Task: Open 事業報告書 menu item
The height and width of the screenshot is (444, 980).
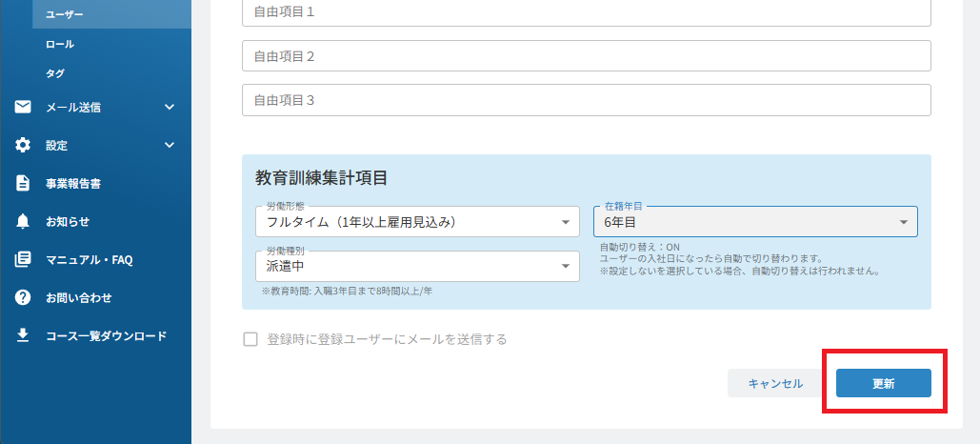Action: 95,183
